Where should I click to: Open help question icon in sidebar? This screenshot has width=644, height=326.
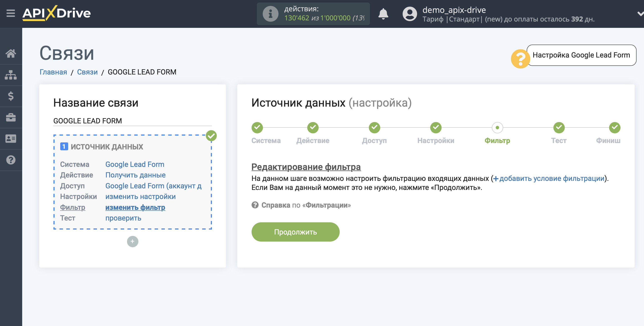(11, 160)
